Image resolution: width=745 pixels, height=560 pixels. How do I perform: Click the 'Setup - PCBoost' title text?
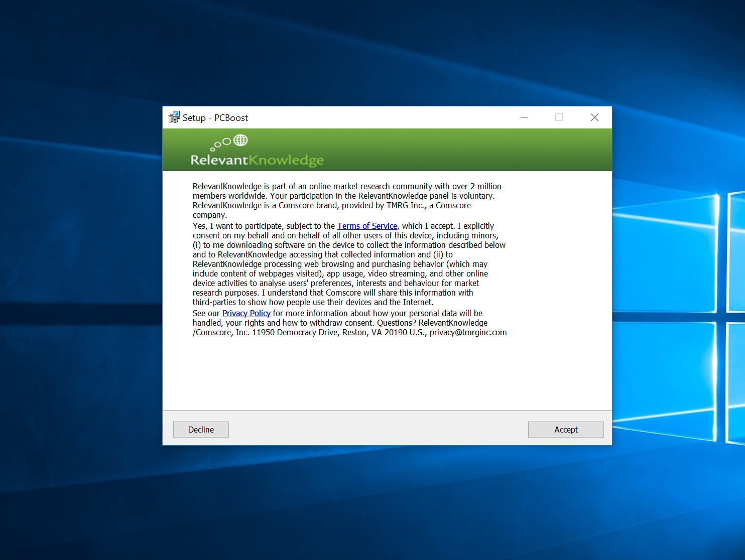pos(215,118)
